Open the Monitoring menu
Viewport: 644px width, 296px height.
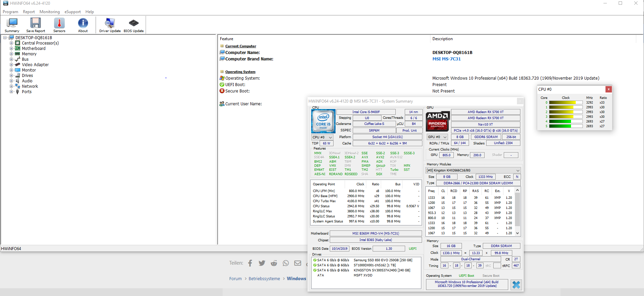click(x=49, y=12)
